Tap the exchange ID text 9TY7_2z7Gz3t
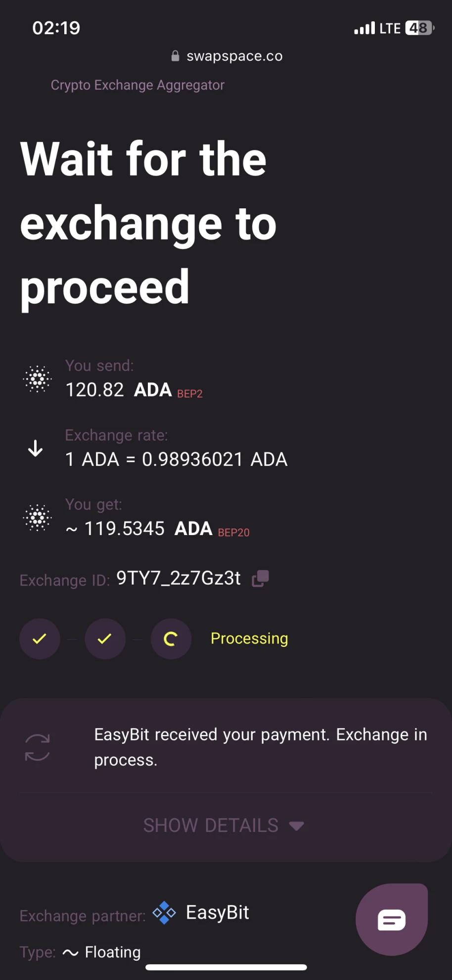This screenshot has width=452, height=980. [179, 578]
